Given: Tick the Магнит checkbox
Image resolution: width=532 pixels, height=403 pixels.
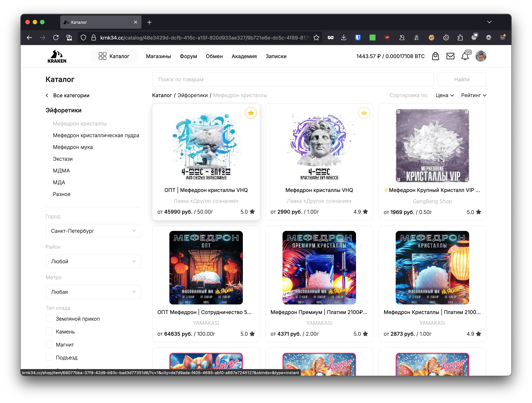Looking at the screenshot, I should coord(49,345).
